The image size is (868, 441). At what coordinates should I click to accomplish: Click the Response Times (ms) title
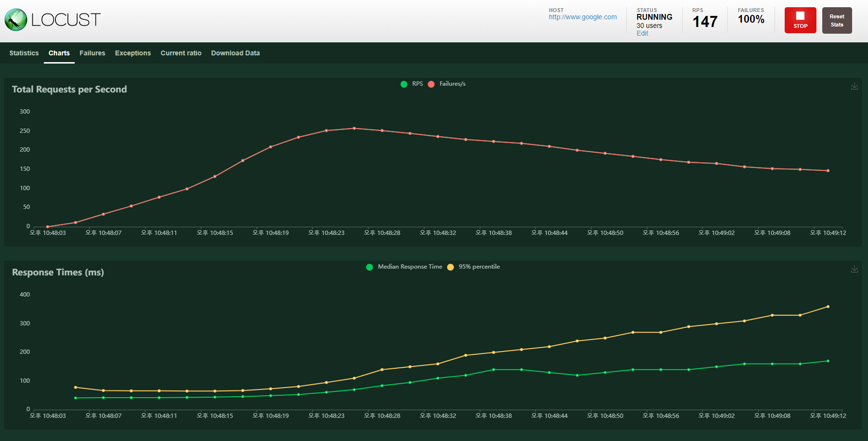click(x=58, y=272)
